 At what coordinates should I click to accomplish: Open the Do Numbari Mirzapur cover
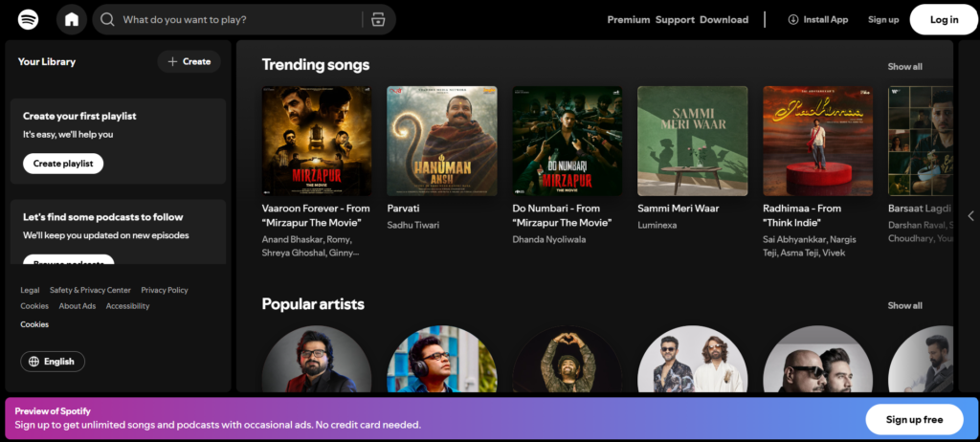point(568,141)
